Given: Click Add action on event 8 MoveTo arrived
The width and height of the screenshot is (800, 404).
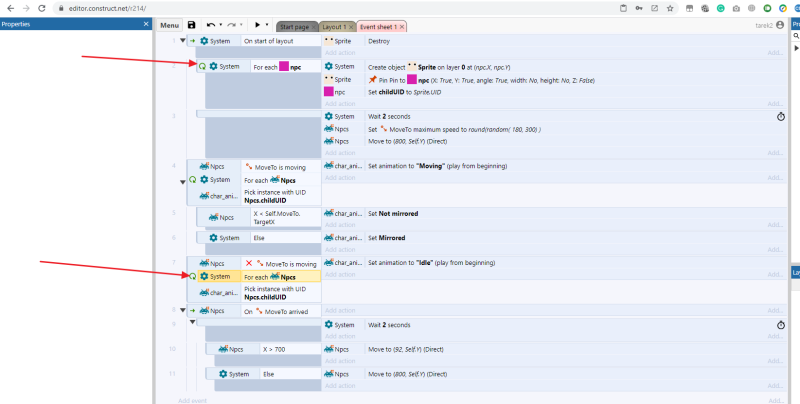Looking at the screenshot, I should (340, 311).
